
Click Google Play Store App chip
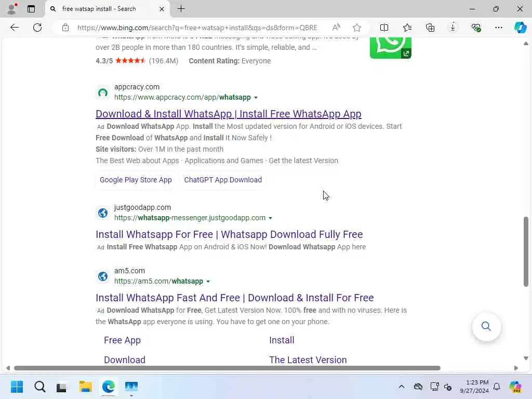coord(136,180)
